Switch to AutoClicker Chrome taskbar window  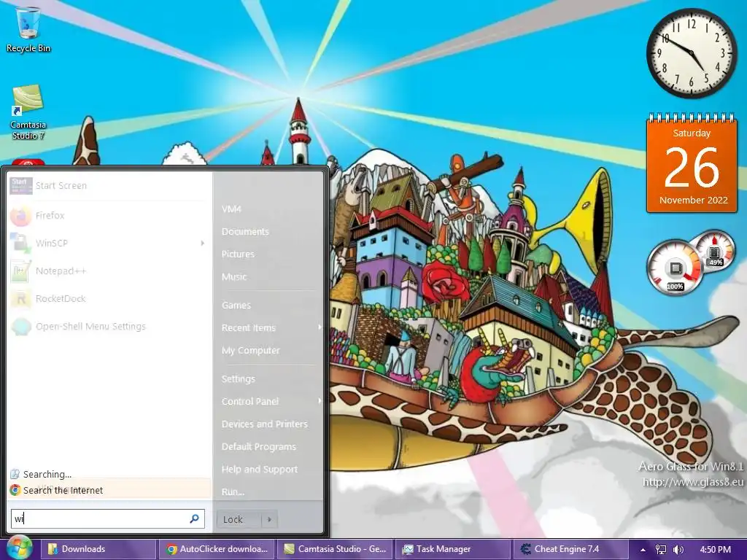[x=216, y=549]
